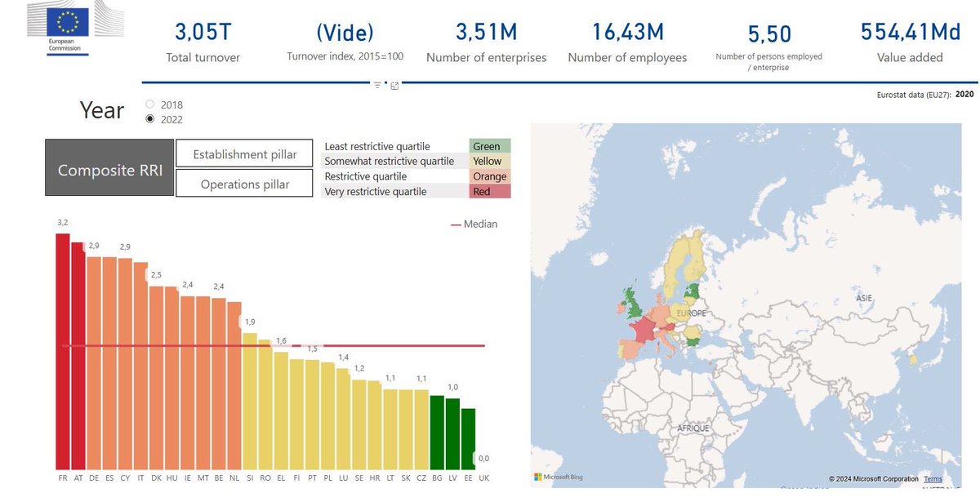Click the 16,43M Number of employees card
Screen dimensions: 980x502
(x=627, y=42)
